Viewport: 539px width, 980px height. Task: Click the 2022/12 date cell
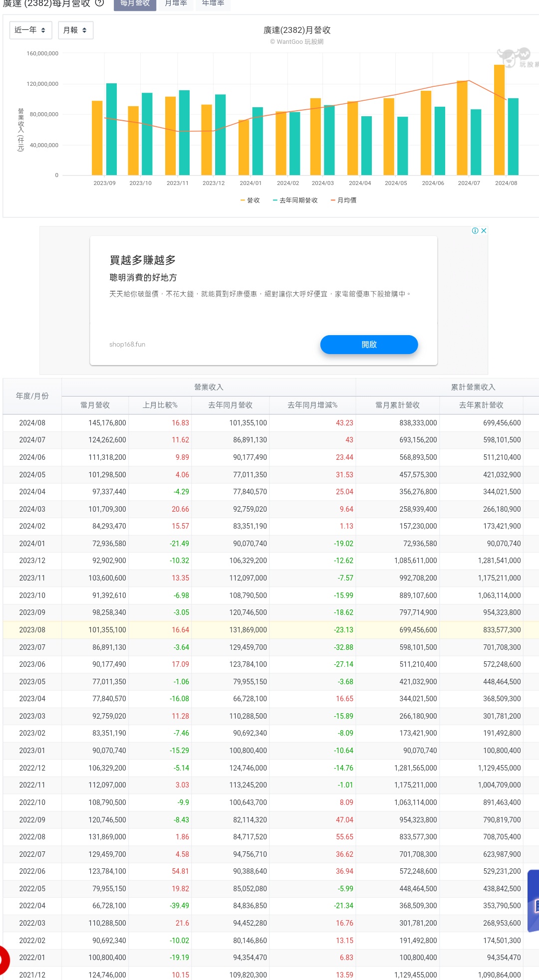[32, 768]
